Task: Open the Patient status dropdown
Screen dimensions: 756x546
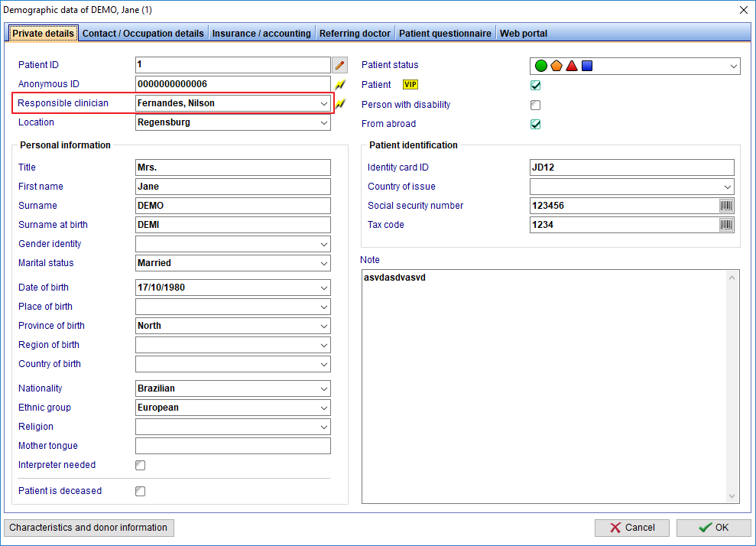Action: pyautogui.click(x=733, y=66)
